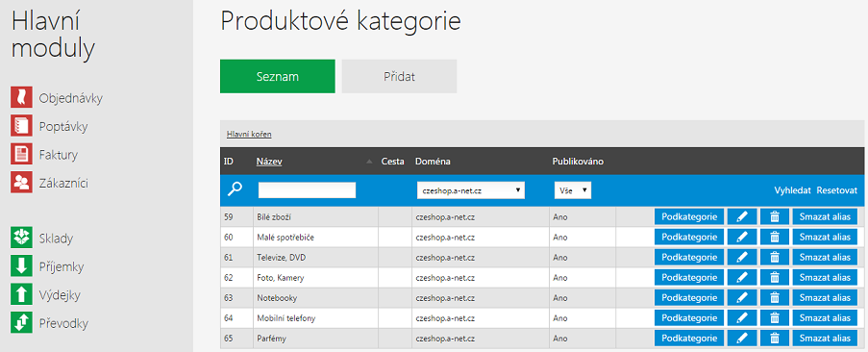The height and width of the screenshot is (352, 868).
Task: Open the Doména dropdown czeshop.a-net.cz
Action: click(471, 189)
